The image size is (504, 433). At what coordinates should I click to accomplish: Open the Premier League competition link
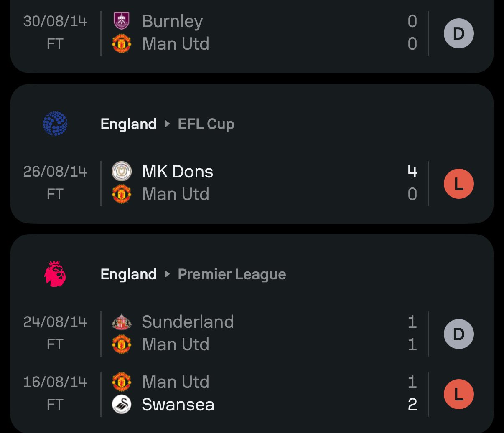pos(232,274)
